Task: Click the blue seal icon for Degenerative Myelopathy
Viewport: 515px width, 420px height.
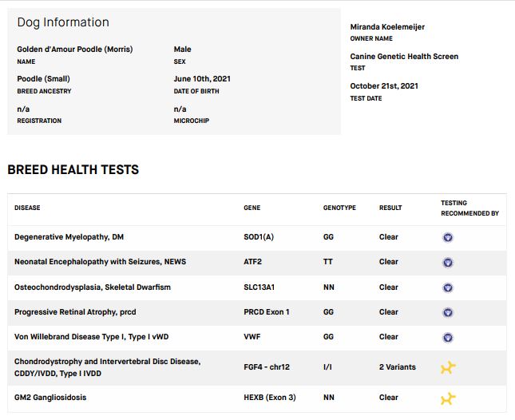Action: click(448, 237)
